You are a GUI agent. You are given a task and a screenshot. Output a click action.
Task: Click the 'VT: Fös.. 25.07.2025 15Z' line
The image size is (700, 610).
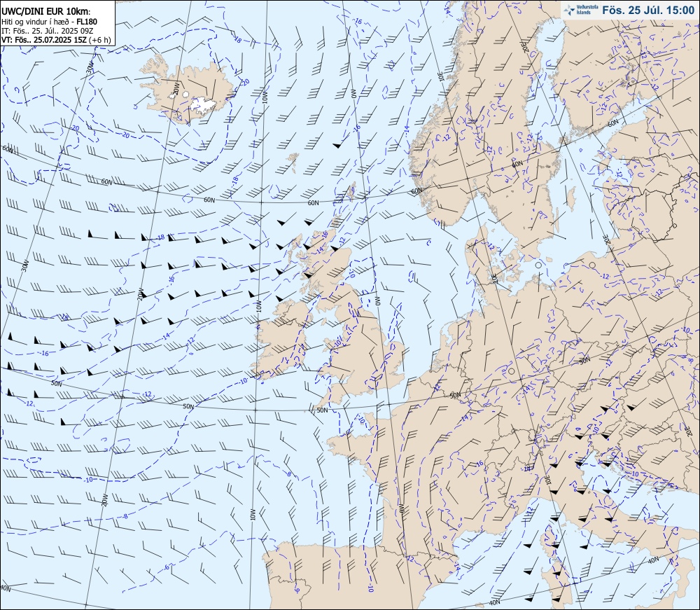(x=44, y=40)
